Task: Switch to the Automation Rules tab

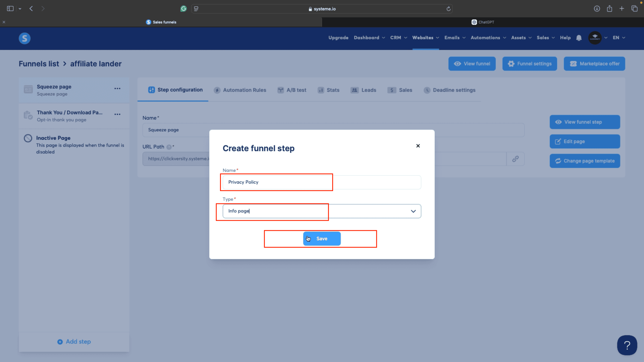Action: pyautogui.click(x=240, y=90)
